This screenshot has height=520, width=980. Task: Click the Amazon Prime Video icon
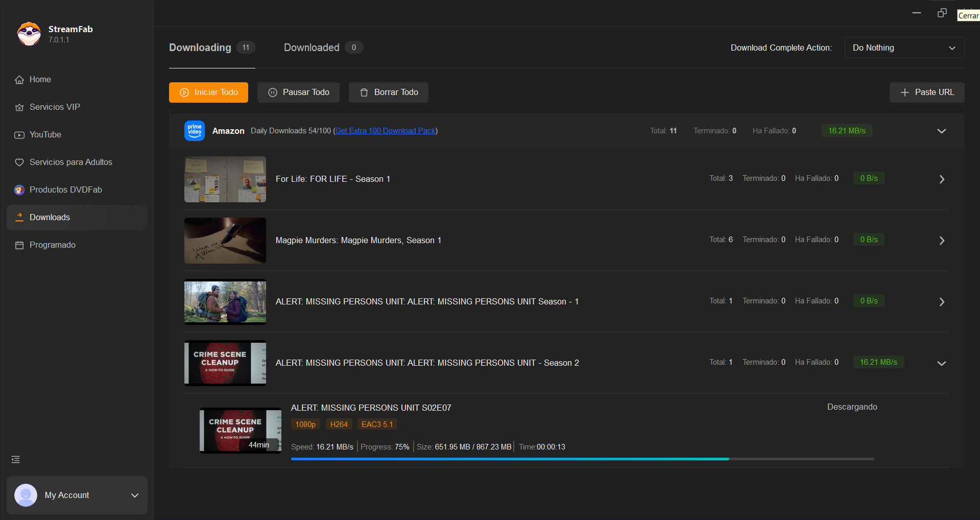[195, 131]
